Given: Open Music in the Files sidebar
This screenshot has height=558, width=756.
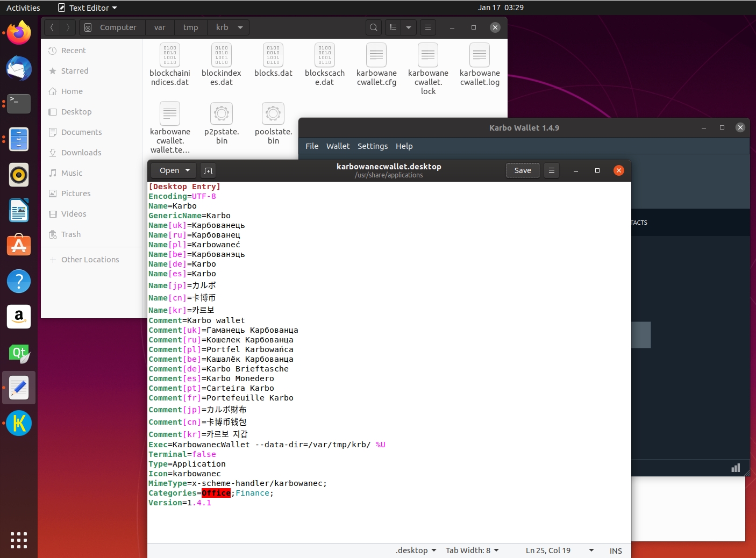Looking at the screenshot, I should tap(91, 173).
